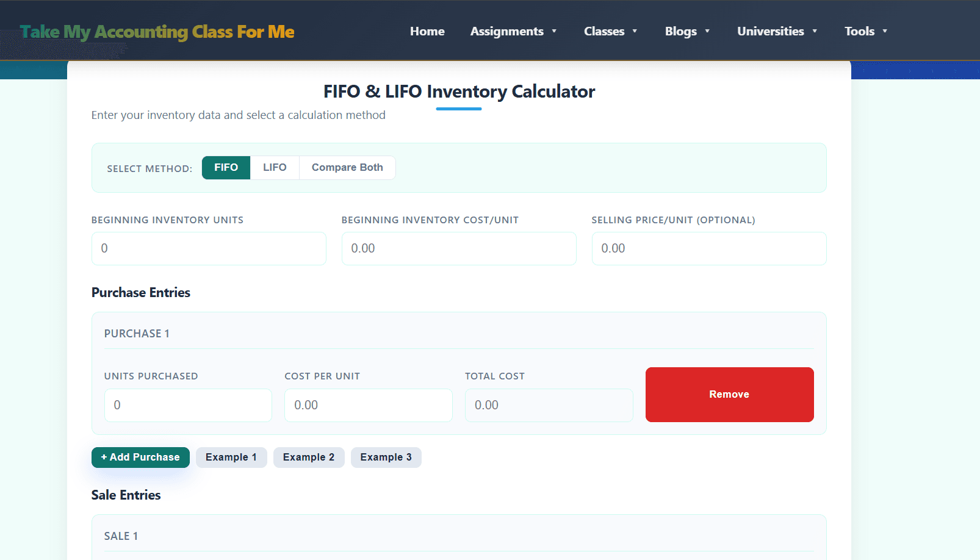Screen dimensions: 980x560
Task: Select the Beginning Inventory Cost/Unit field
Action: (459, 248)
